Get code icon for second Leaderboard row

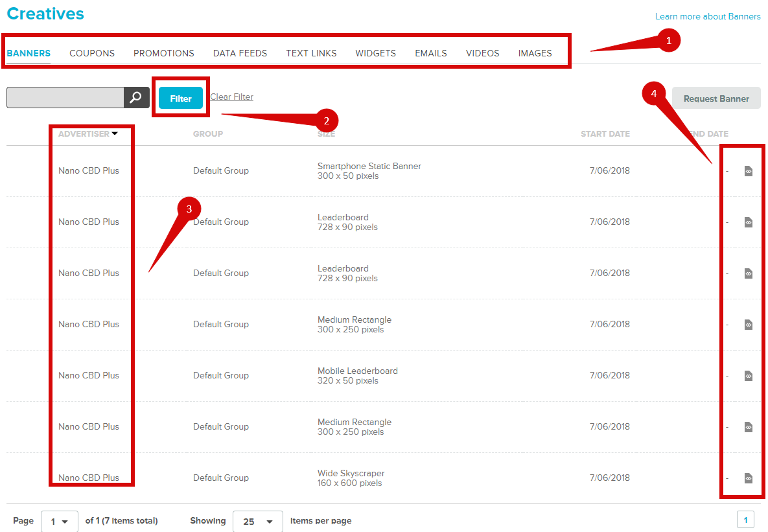pyautogui.click(x=748, y=273)
